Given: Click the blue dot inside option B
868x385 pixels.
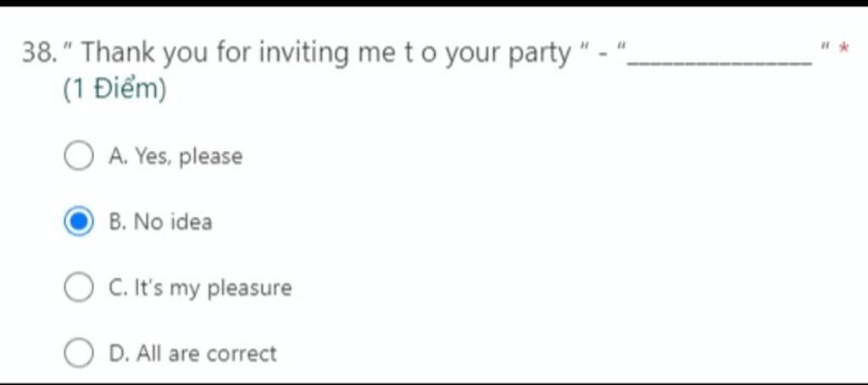Looking at the screenshot, I should click(79, 222).
